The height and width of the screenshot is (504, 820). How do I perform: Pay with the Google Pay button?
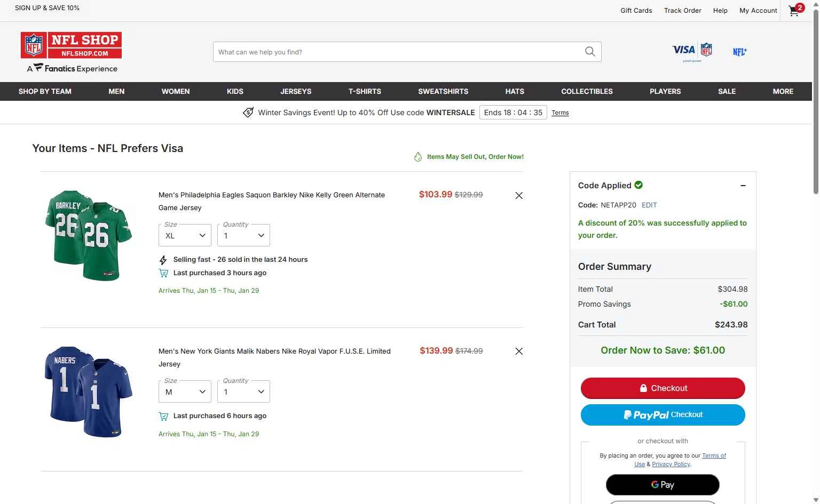coord(663,485)
